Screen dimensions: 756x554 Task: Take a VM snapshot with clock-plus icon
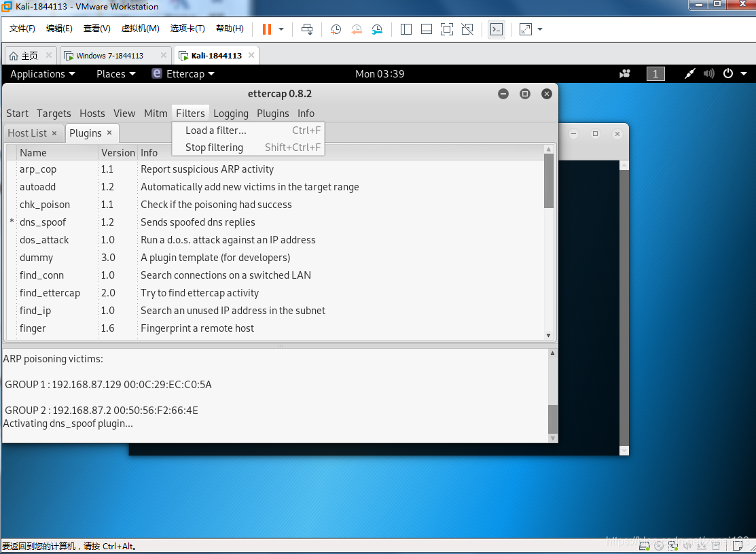(x=336, y=29)
